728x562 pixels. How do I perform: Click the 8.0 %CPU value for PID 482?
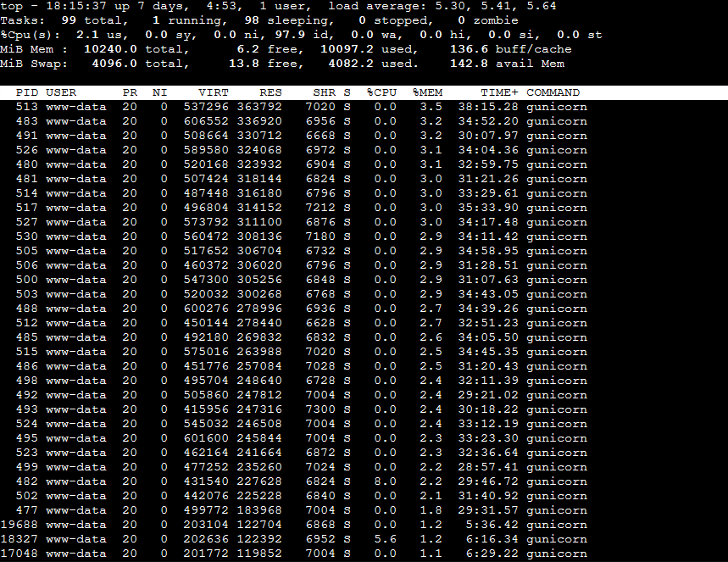385,481
